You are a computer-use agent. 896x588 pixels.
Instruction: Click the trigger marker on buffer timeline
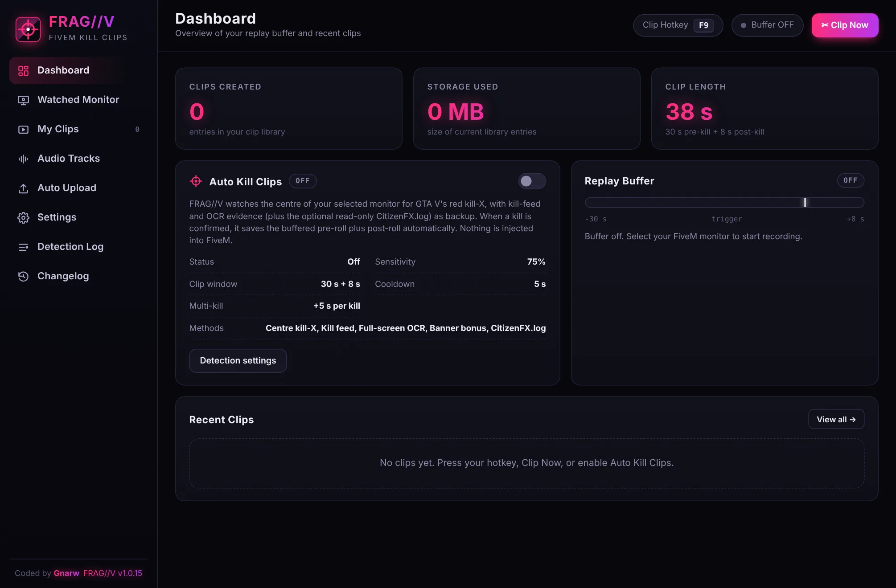coord(805,203)
